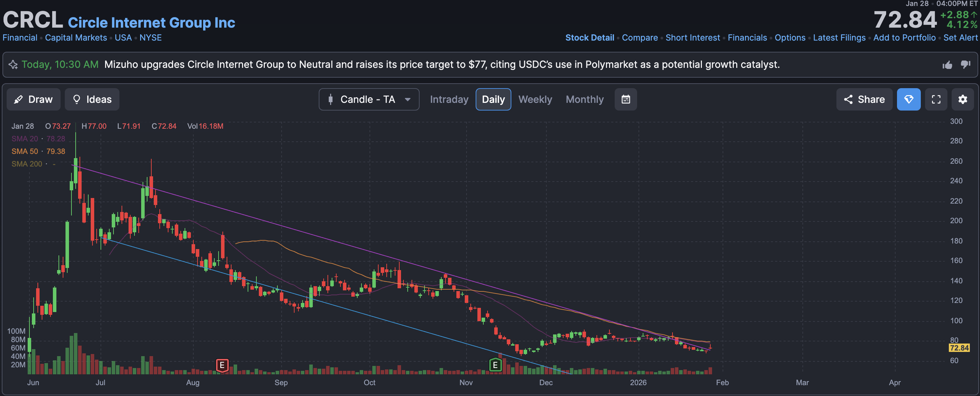
Task: Open the Ideas button
Action: pyautogui.click(x=92, y=100)
